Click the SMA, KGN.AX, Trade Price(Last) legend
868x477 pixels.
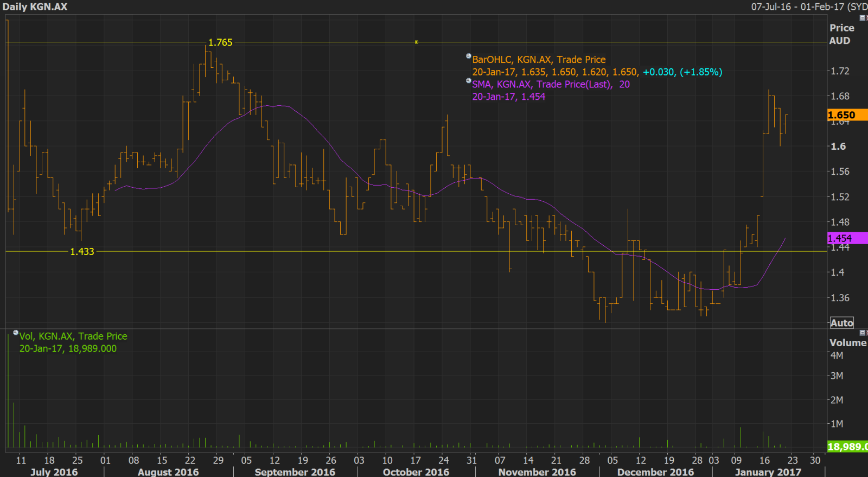click(551, 85)
